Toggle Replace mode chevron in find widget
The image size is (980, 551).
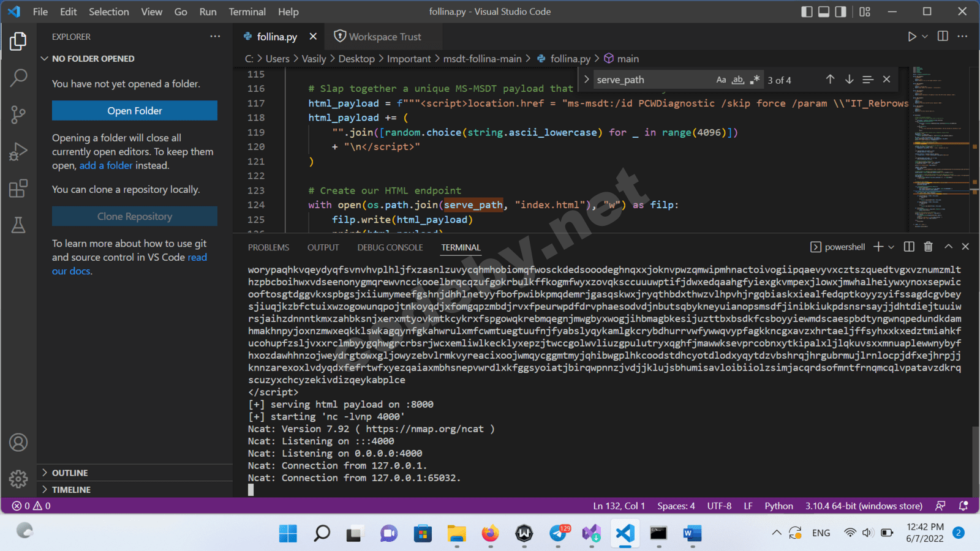[x=586, y=80]
